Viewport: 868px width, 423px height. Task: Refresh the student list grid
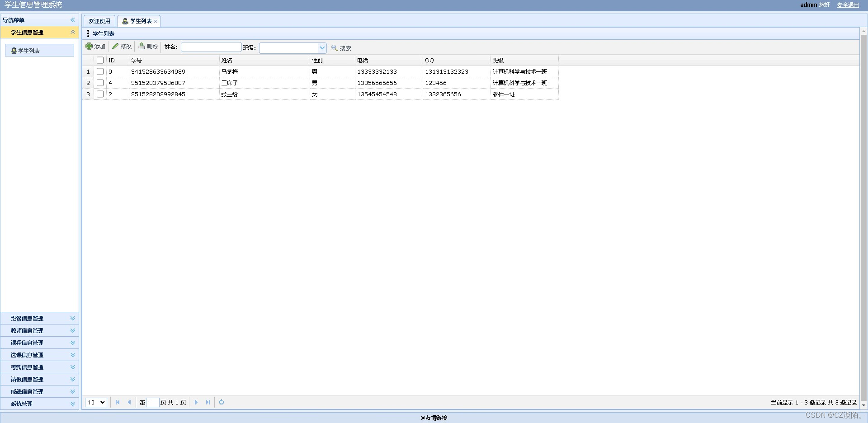(x=222, y=402)
